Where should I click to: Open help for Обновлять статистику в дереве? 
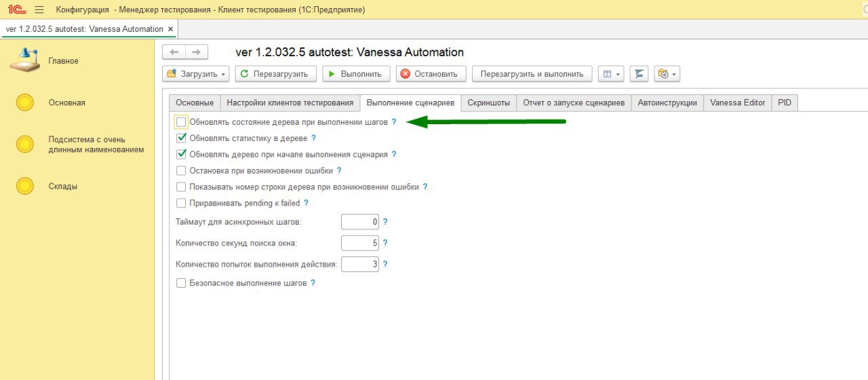click(x=313, y=138)
